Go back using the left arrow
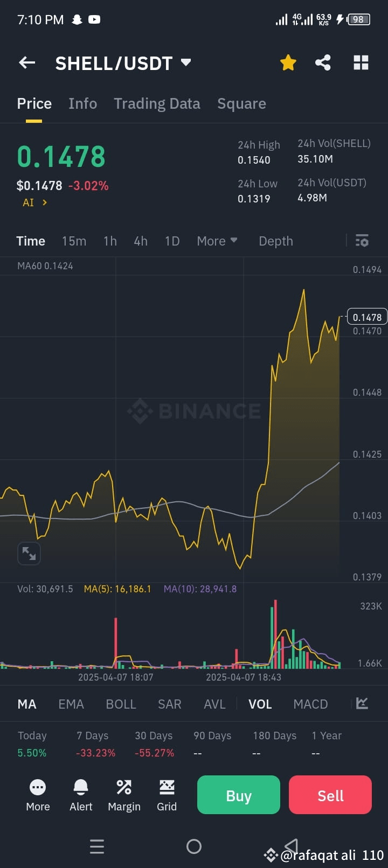 pos(27,63)
